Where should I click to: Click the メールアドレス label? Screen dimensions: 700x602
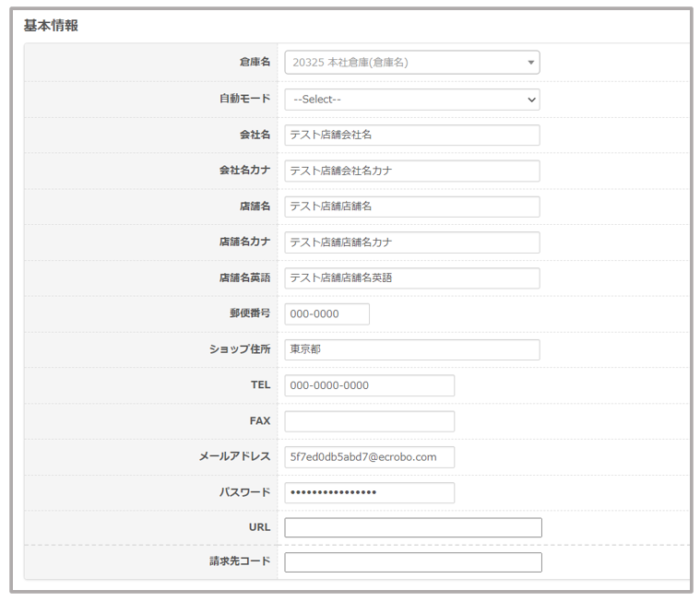(235, 456)
